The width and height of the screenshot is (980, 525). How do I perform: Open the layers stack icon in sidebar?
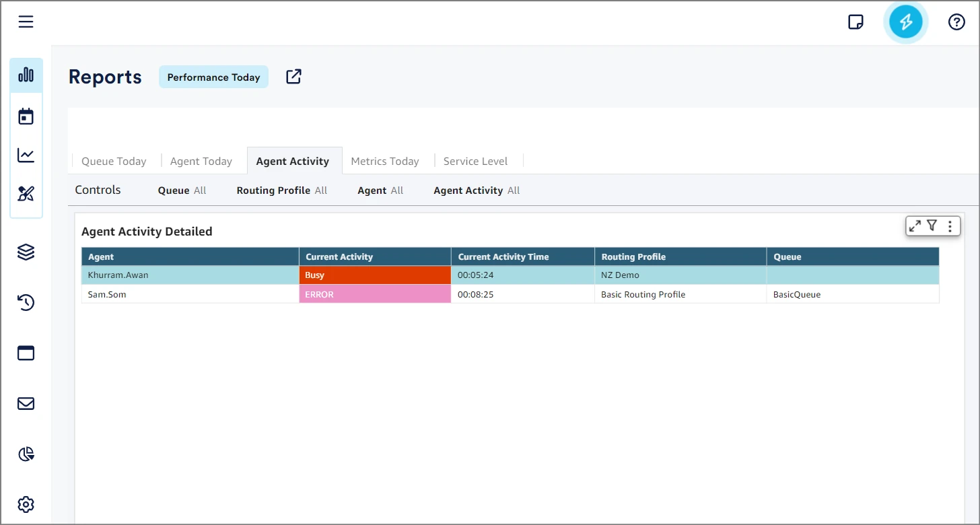pos(26,252)
